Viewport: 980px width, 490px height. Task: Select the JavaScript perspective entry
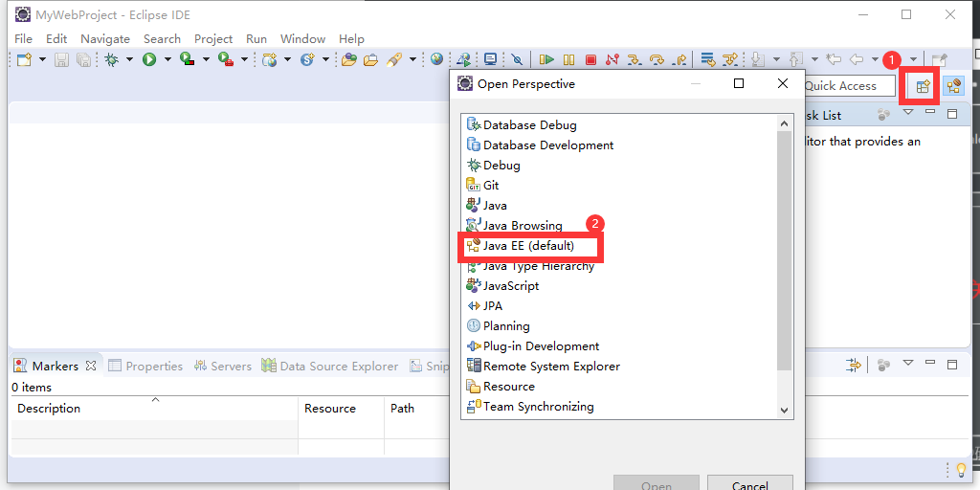point(502,286)
